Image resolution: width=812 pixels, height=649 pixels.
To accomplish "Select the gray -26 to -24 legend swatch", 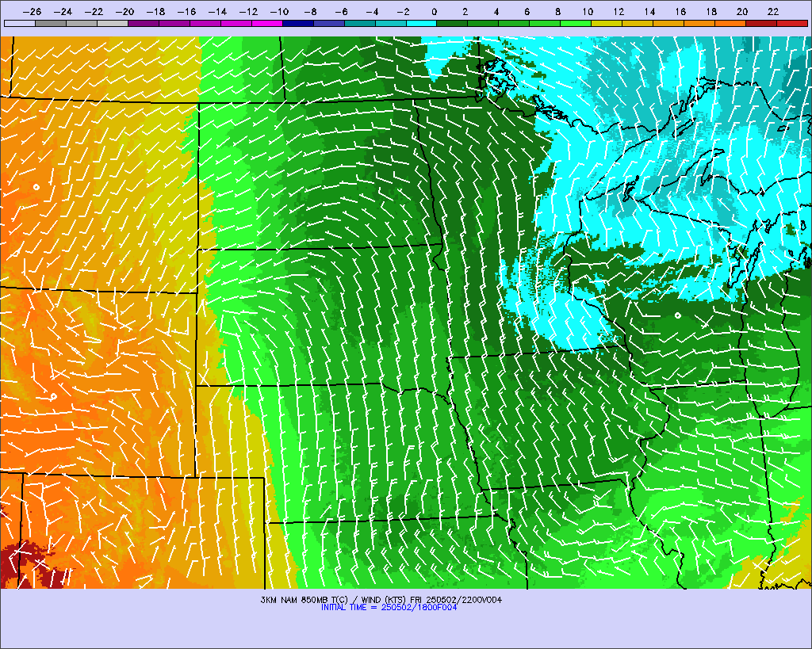I will click(x=51, y=23).
